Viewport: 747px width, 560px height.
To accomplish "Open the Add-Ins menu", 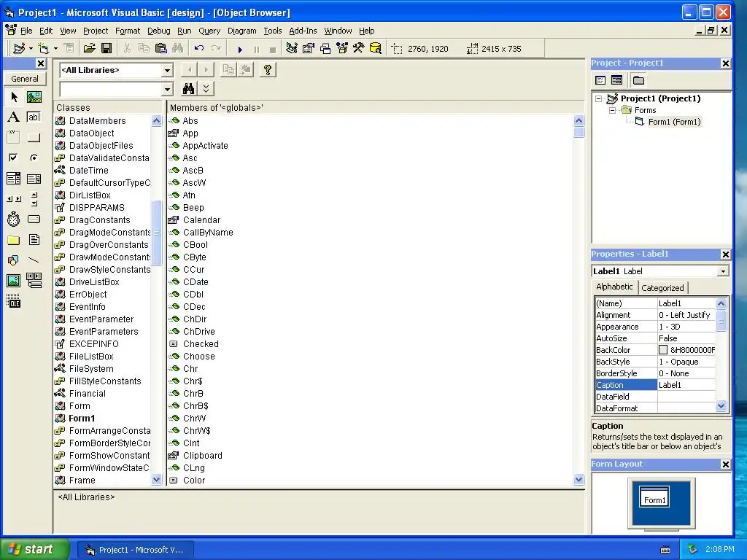I will (x=303, y=31).
